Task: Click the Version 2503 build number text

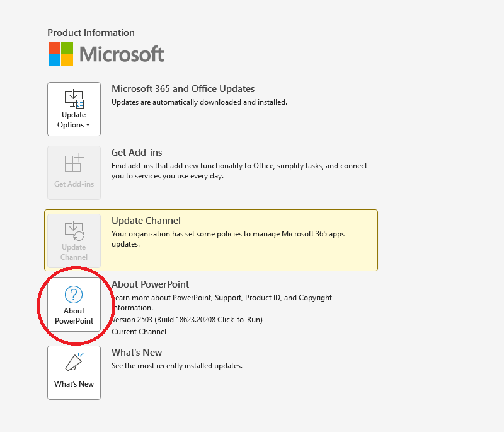Action: pyautogui.click(x=187, y=320)
